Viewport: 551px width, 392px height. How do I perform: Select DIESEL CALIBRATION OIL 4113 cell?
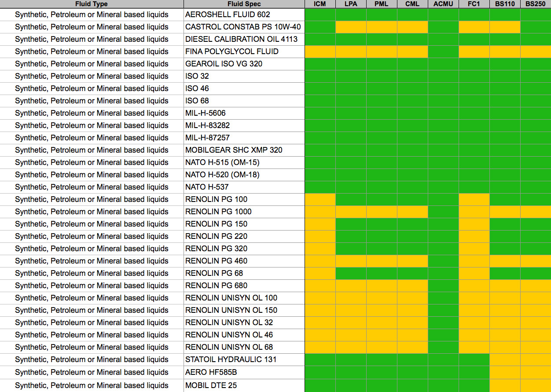click(x=244, y=39)
